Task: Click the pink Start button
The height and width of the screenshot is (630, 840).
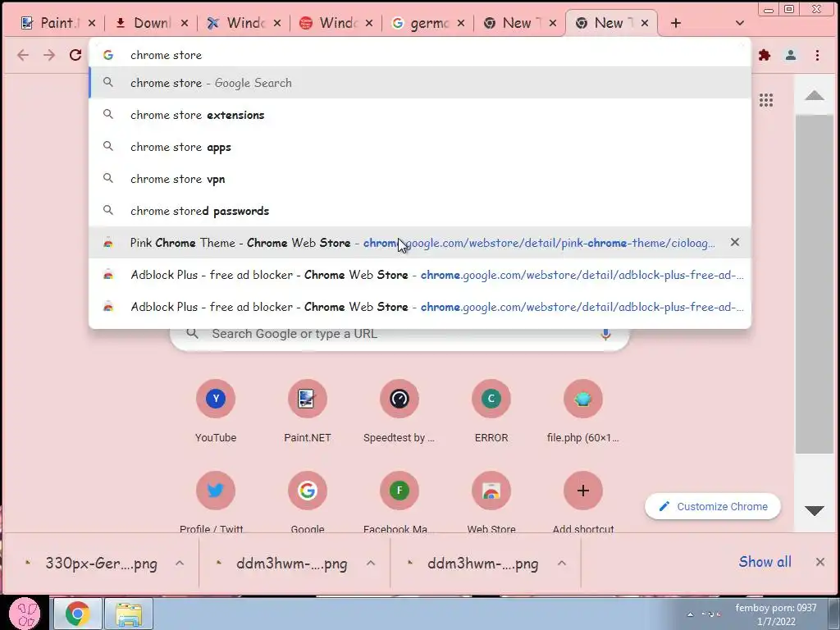Action: [25, 614]
